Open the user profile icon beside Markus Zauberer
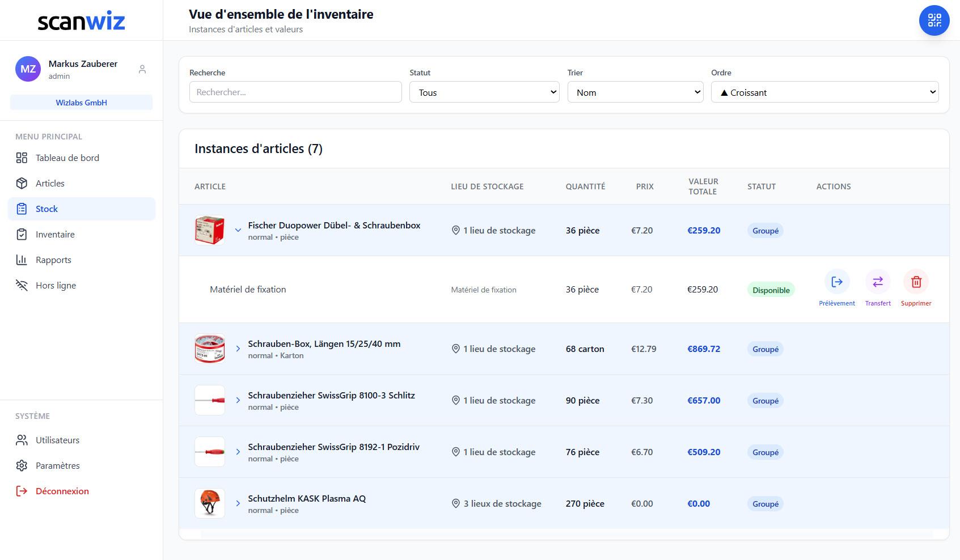The height and width of the screenshot is (560, 960). tap(142, 69)
